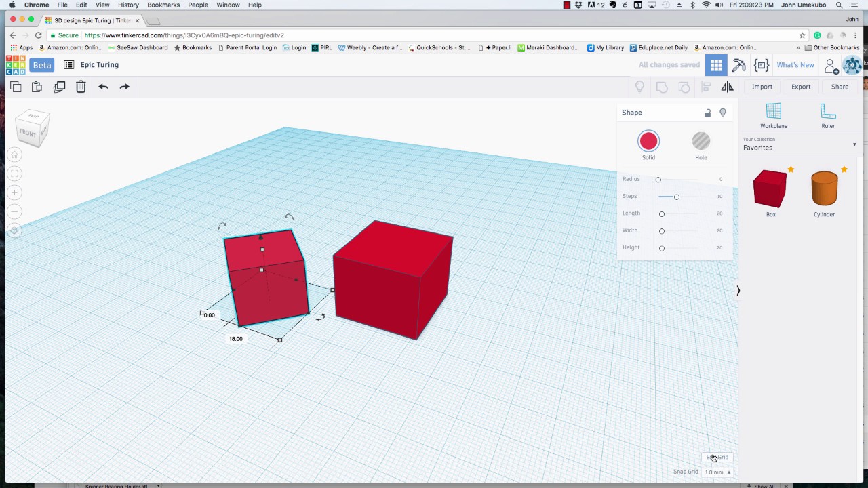868x488 pixels.
Task: Zoom in with the plus button
Action: [15, 193]
